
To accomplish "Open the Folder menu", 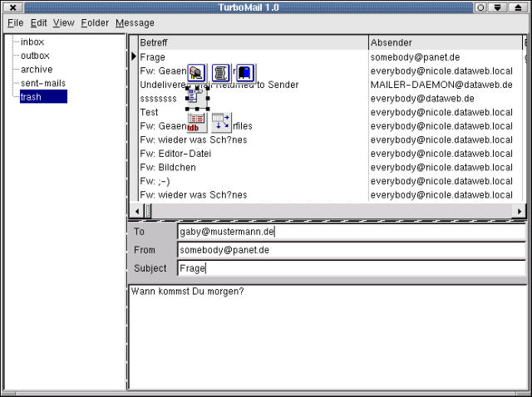I will tap(95, 22).
